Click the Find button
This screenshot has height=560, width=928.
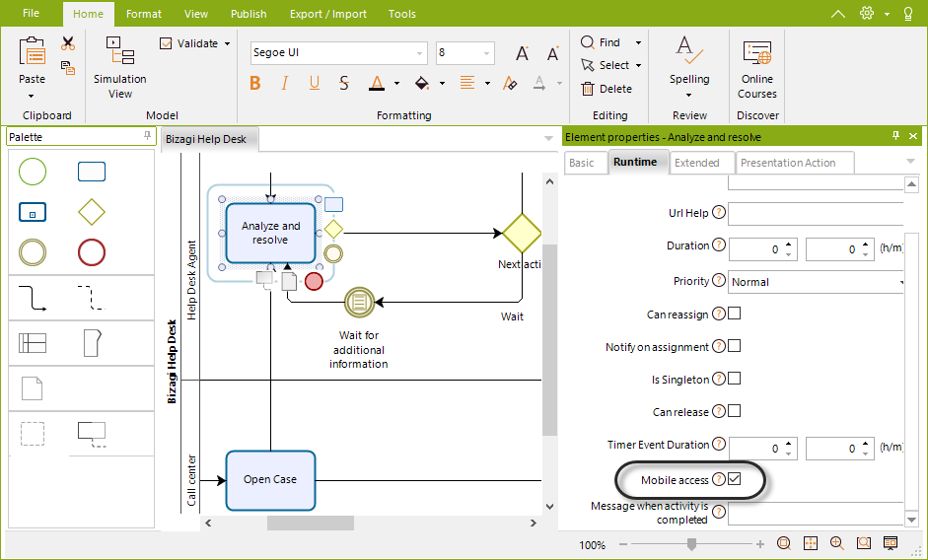click(601, 42)
